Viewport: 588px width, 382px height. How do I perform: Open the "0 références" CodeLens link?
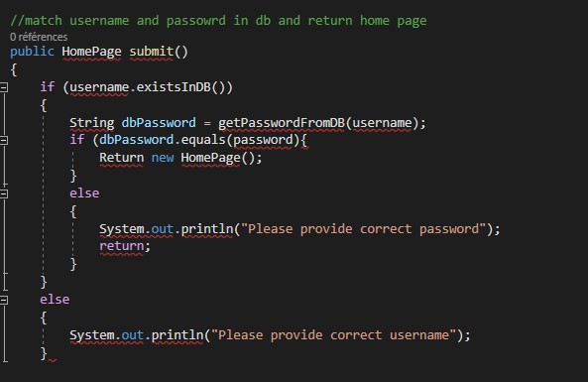tap(39, 37)
